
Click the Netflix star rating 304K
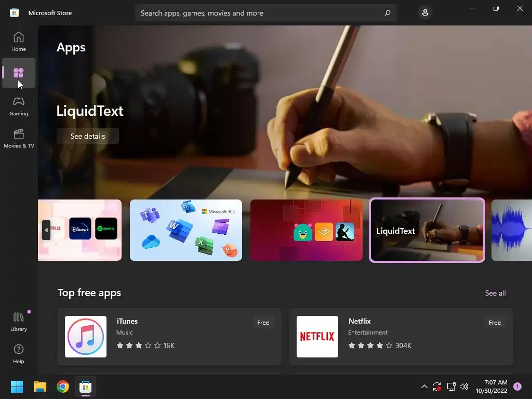pyautogui.click(x=380, y=345)
